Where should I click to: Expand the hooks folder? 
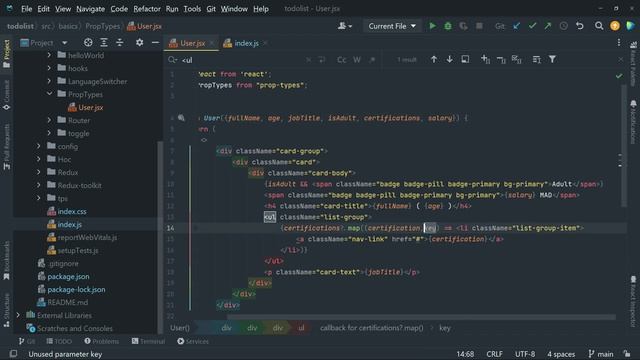[49, 68]
